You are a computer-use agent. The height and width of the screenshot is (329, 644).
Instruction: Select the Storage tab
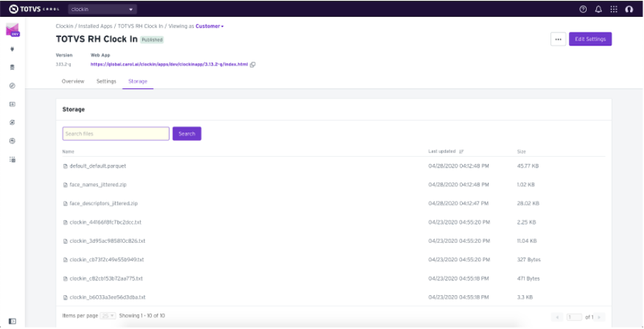(x=138, y=81)
